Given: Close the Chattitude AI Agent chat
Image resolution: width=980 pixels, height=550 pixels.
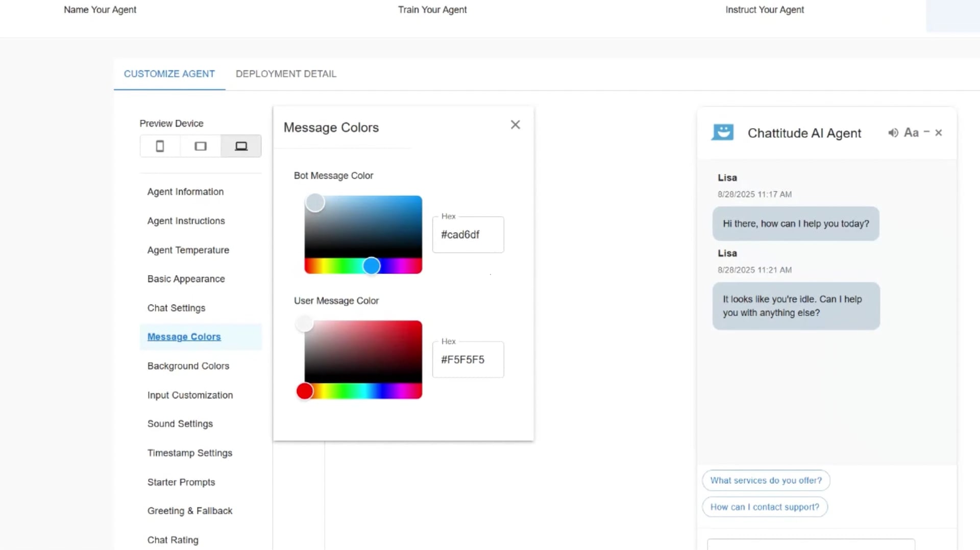Looking at the screenshot, I should coord(939,133).
